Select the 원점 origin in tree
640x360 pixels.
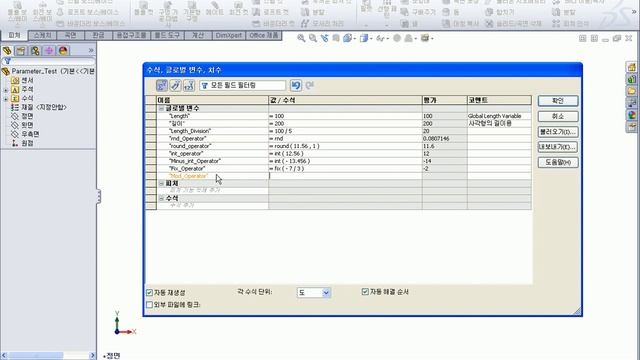[27, 143]
